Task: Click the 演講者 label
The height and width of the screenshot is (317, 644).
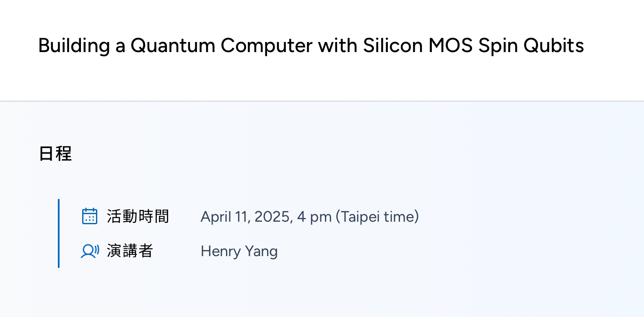Action: 130,251
